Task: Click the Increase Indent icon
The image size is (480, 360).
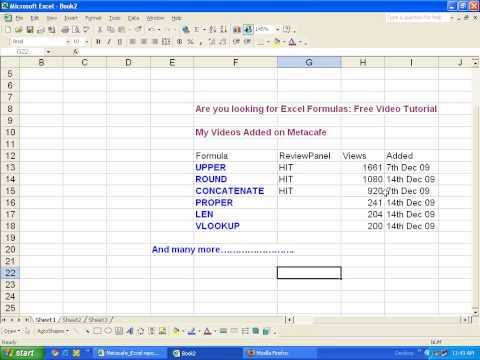Action: point(247,42)
